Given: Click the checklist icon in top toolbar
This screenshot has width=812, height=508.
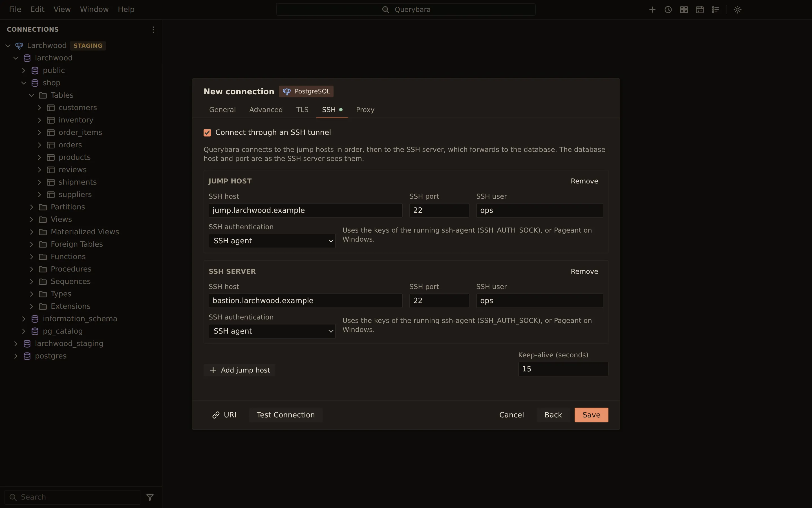Looking at the screenshot, I should tap(715, 9).
